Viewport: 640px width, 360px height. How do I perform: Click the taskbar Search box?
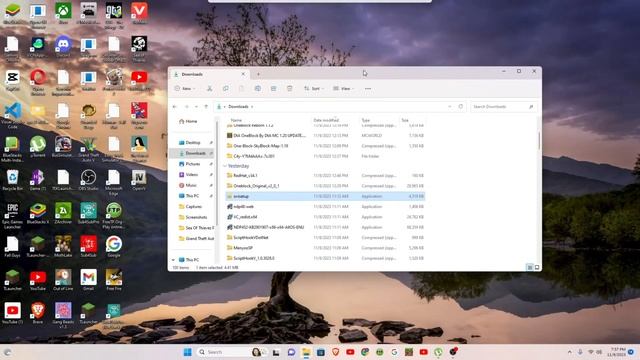coord(232,352)
